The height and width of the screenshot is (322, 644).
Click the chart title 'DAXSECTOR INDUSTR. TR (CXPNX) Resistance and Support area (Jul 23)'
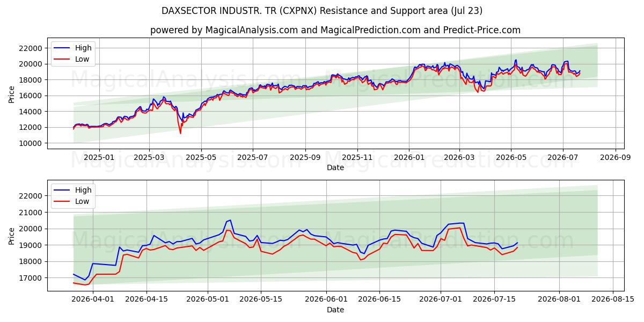321,11
